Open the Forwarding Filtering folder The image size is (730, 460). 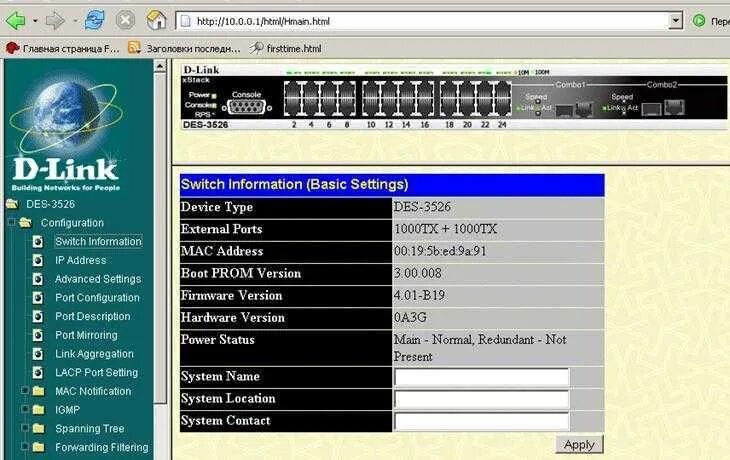pos(101,447)
